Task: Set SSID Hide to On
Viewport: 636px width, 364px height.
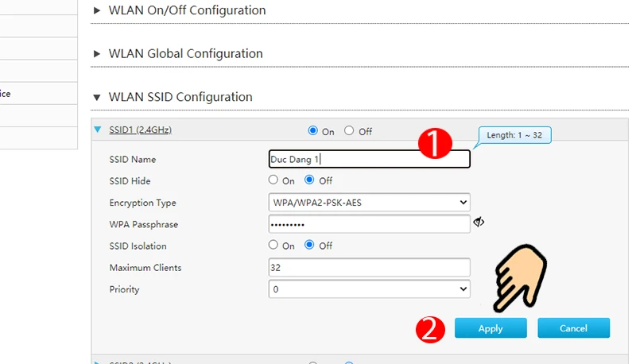Action: point(274,180)
